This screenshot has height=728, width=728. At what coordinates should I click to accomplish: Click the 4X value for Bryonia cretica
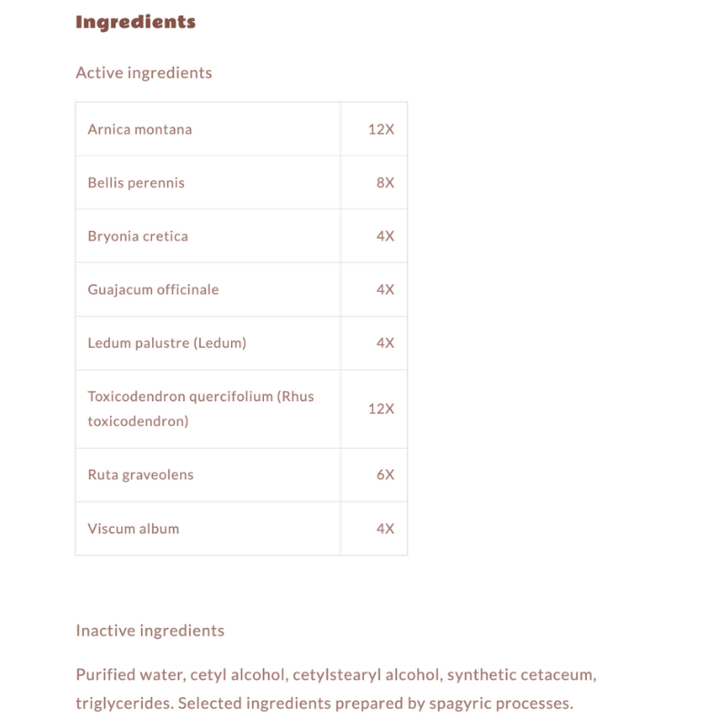point(385,237)
